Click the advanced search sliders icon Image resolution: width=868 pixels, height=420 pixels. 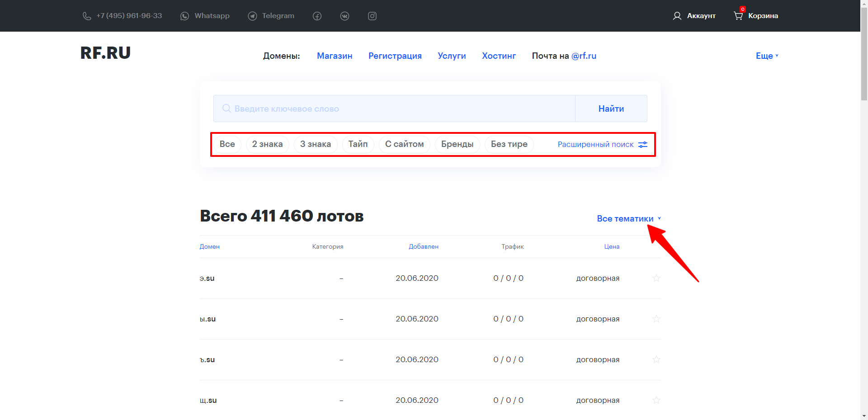[642, 145]
